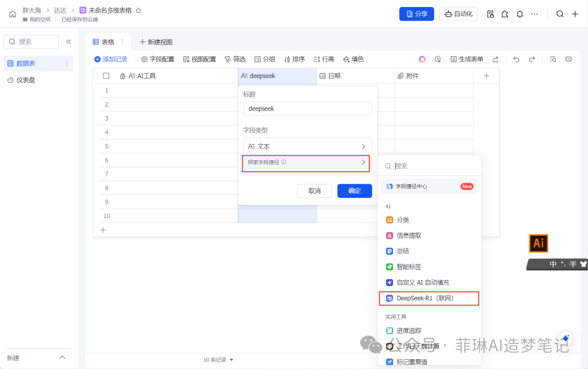
Task: Open 数据表 more options dots
Action: 67,63
